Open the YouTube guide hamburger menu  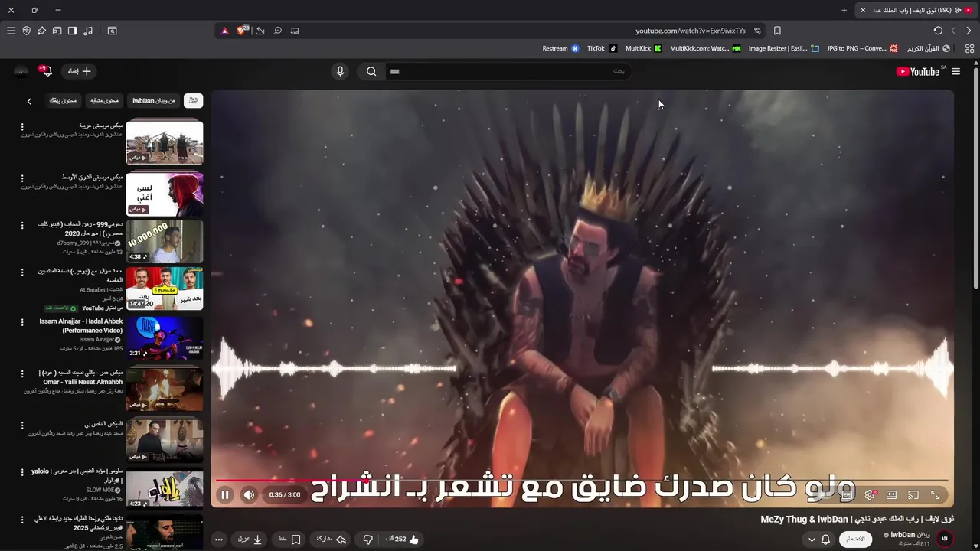tap(955, 71)
